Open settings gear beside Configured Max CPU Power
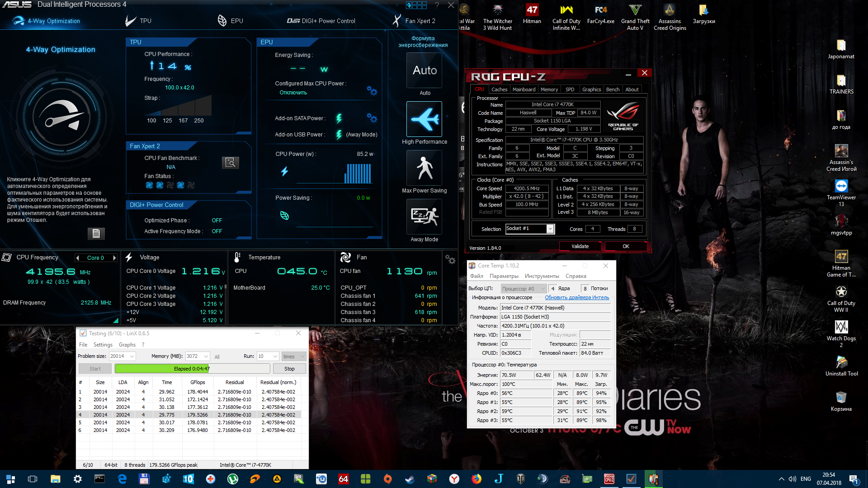Viewport: 868px width, 488px height. (372, 91)
